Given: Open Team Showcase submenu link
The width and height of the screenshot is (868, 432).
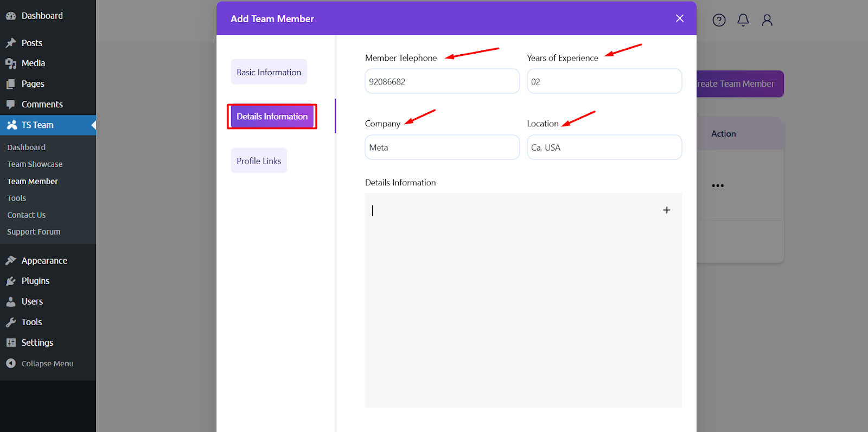Looking at the screenshot, I should (x=35, y=164).
